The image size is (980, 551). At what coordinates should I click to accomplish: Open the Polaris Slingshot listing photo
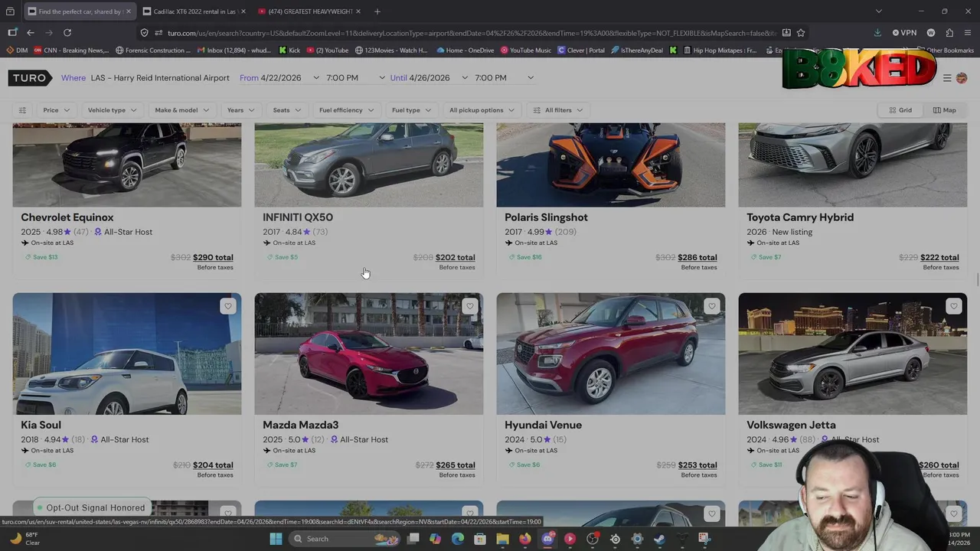click(611, 165)
